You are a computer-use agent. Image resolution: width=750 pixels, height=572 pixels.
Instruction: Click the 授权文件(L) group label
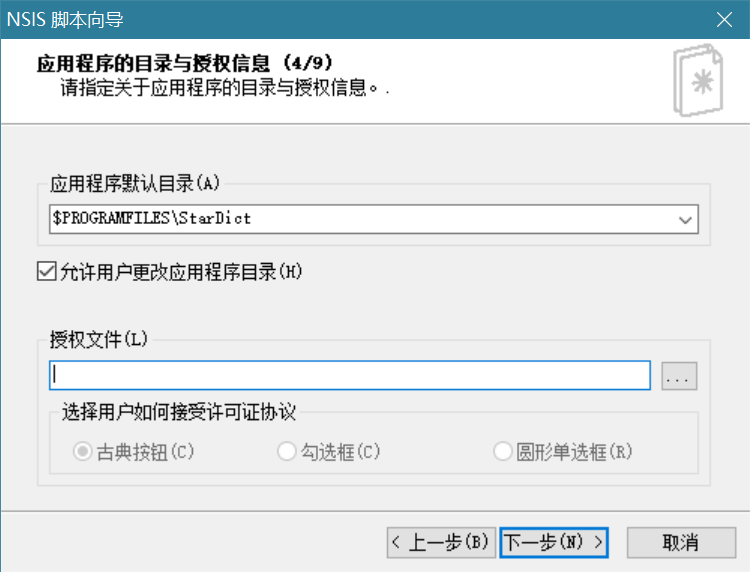99,338
